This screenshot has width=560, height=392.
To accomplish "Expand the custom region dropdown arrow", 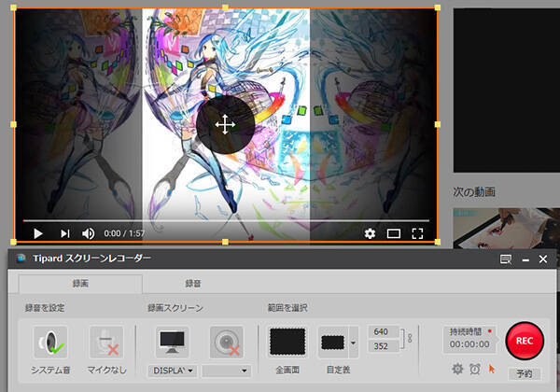I will point(354,342).
